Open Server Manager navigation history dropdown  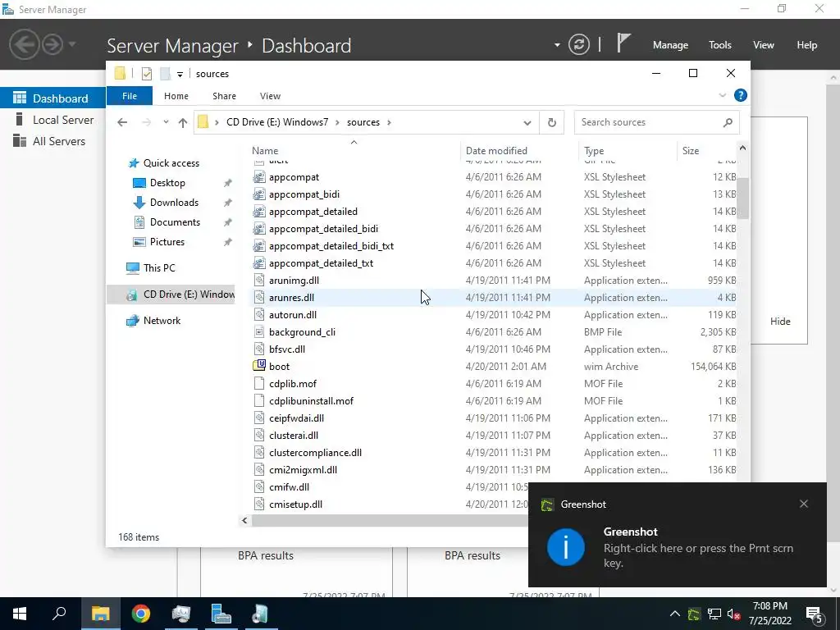72,44
